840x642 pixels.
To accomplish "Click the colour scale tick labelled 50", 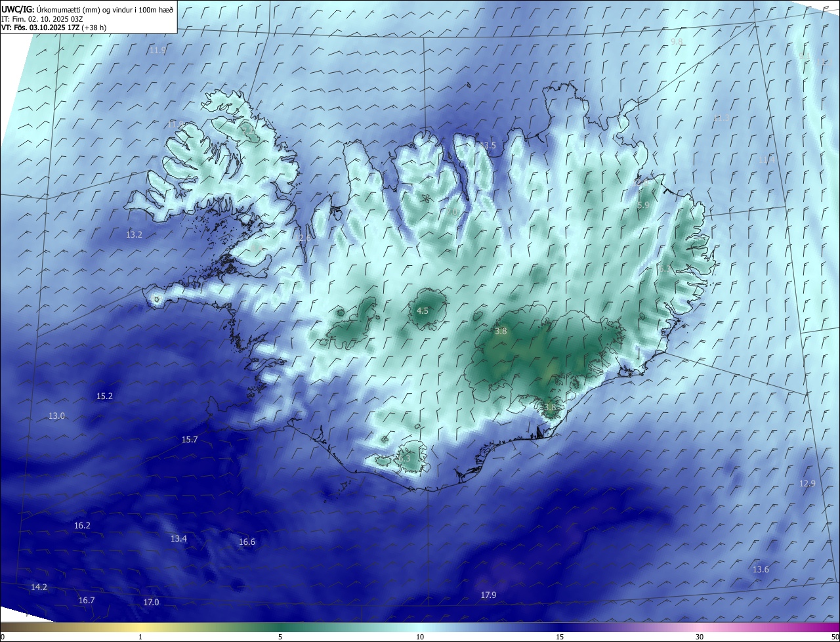I will pos(835,637).
